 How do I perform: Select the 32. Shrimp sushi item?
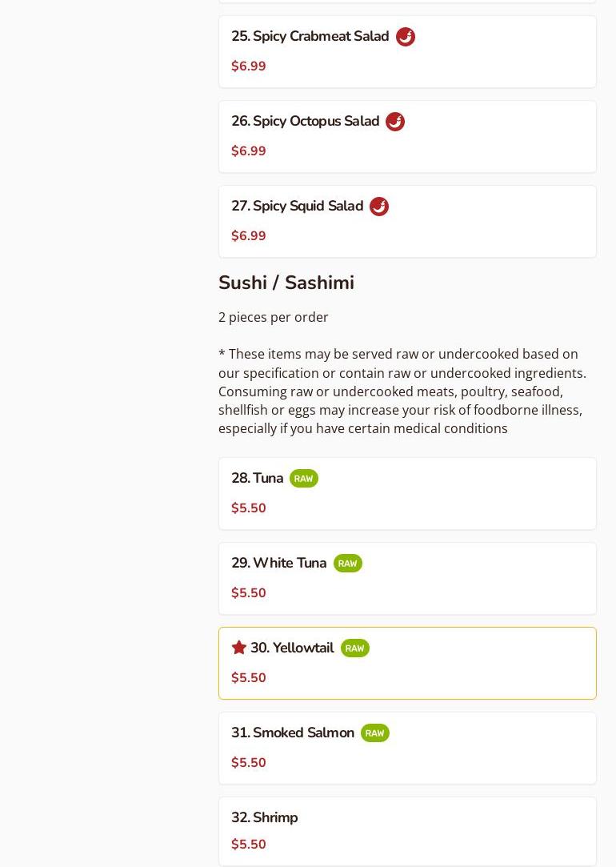[264, 818]
